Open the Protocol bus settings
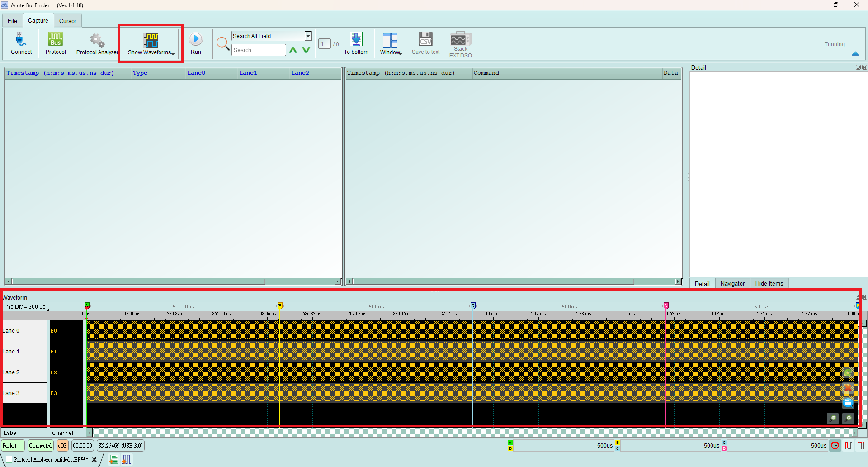 pyautogui.click(x=56, y=43)
